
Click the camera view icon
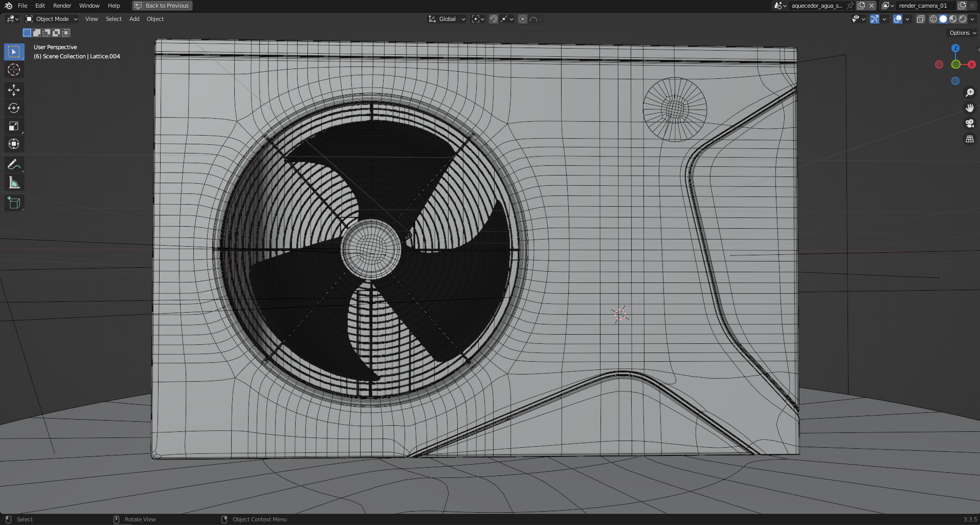(x=969, y=124)
